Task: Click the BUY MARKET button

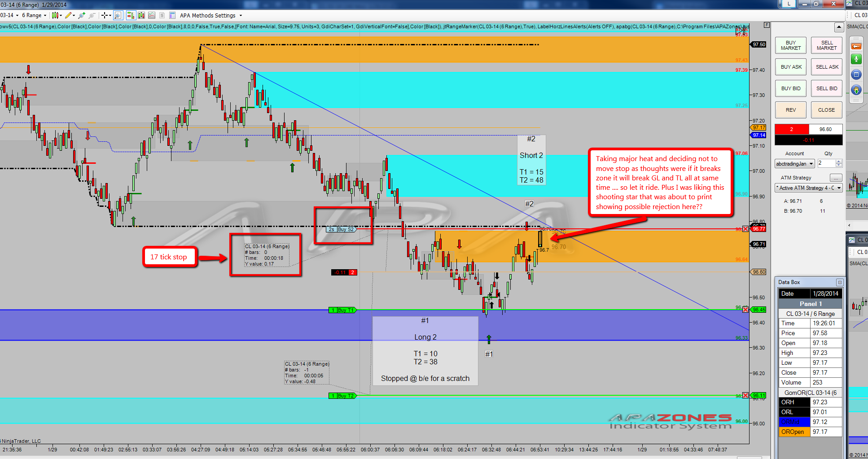Action: coord(791,45)
